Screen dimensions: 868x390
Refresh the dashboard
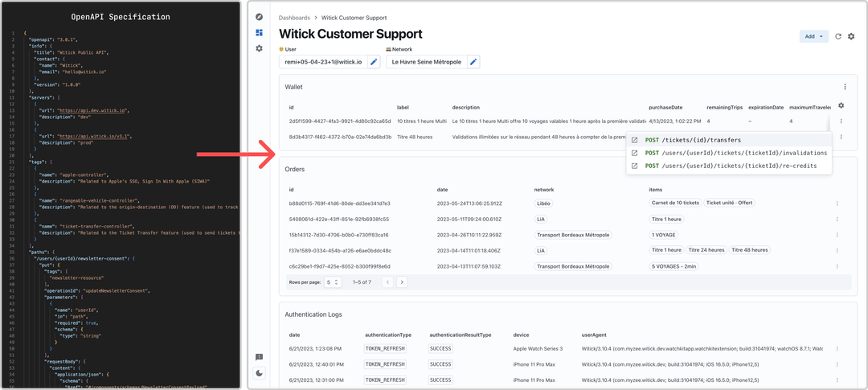coord(838,36)
